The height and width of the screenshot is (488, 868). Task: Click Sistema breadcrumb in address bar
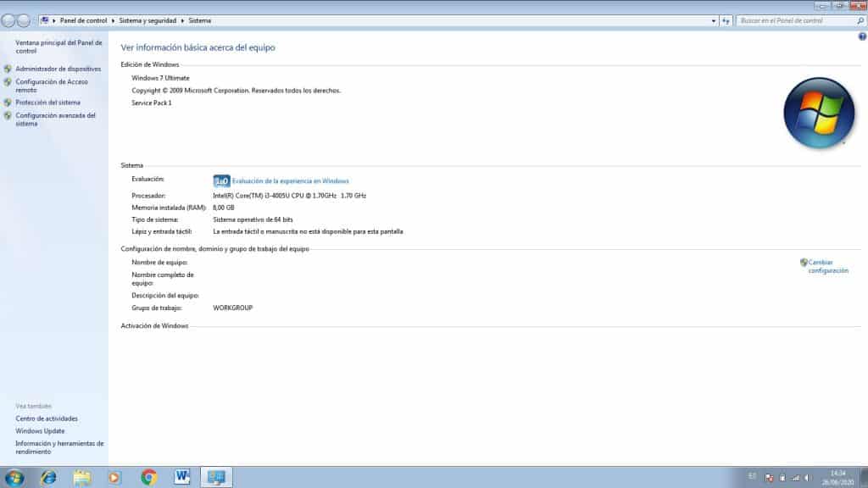coord(199,20)
